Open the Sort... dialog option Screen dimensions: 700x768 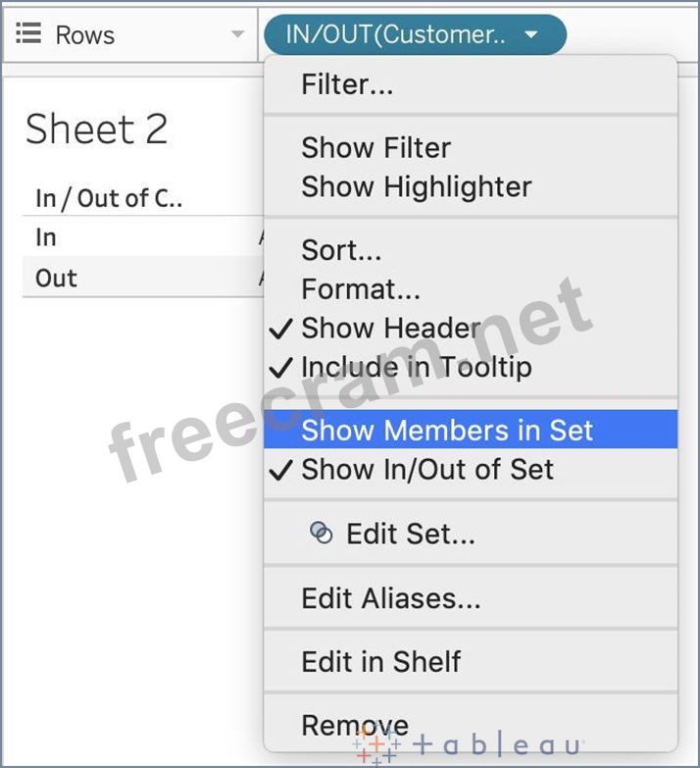341,250
